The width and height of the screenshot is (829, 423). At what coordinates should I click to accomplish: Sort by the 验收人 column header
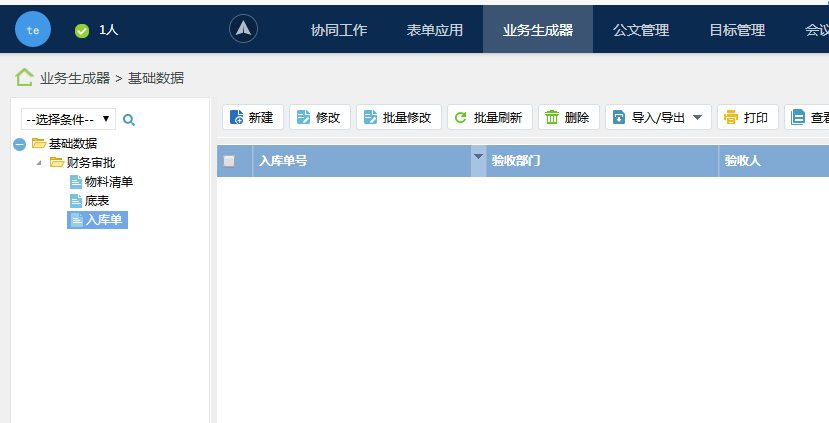pos(775,161)
